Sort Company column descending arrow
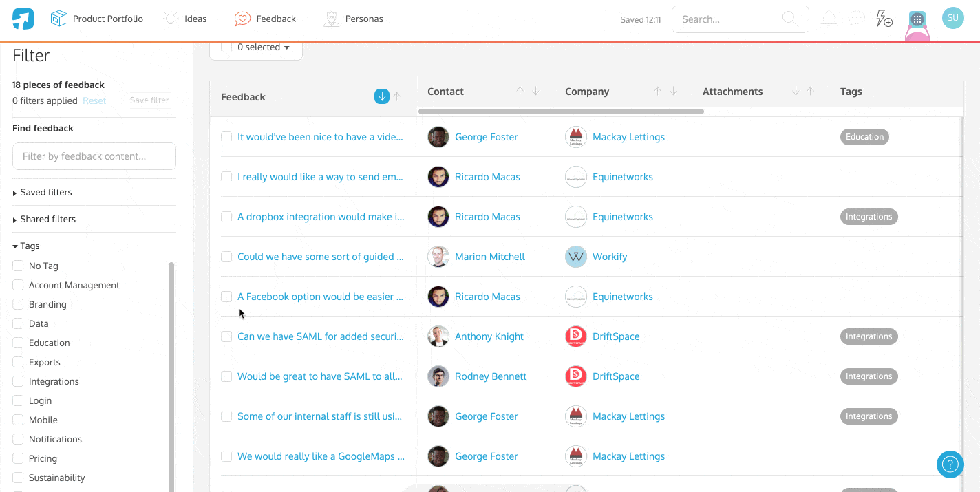The width and height of the screenshot is (980, 492). [x=673, y=92]
